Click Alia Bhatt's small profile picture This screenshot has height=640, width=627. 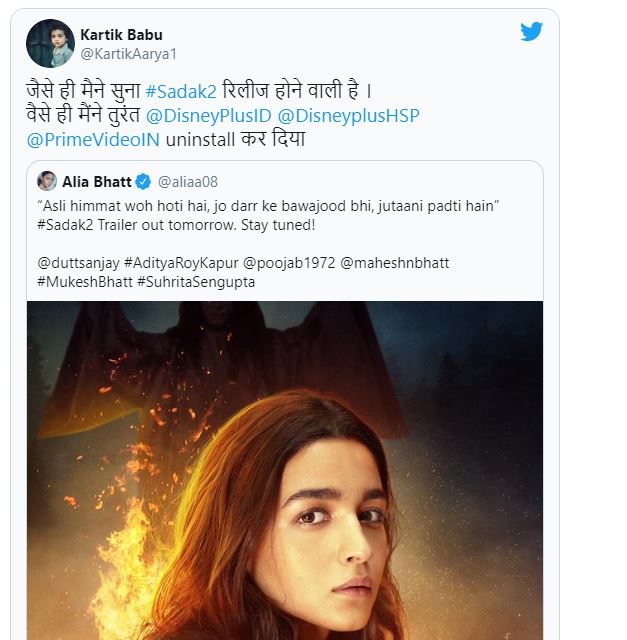coord(47,181)
